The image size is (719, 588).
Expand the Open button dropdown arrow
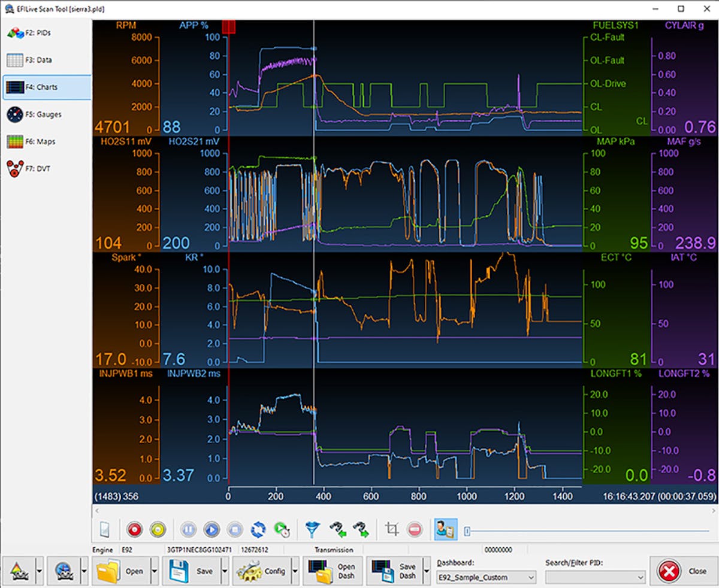154,571
